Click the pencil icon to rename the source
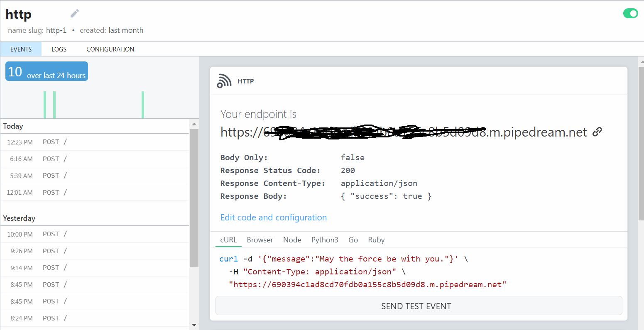The width and height of the screenshot is (644, 330). [74, 13]
